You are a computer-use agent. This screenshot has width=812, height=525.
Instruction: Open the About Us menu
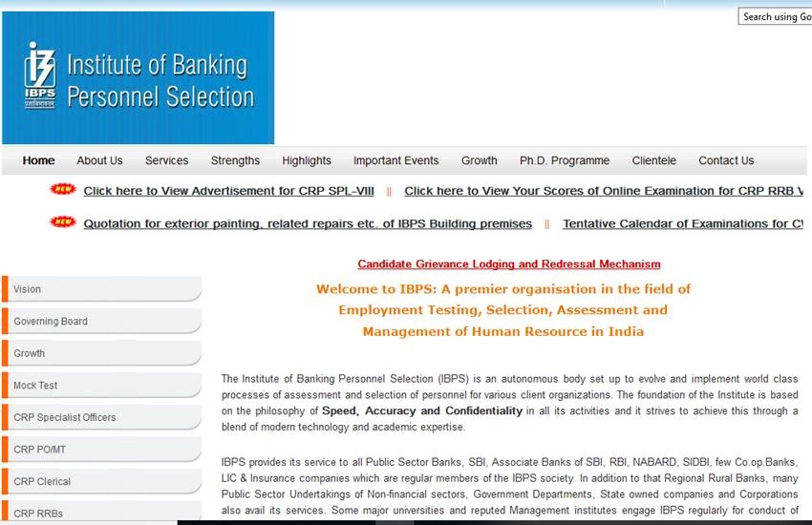pos(99,160)
